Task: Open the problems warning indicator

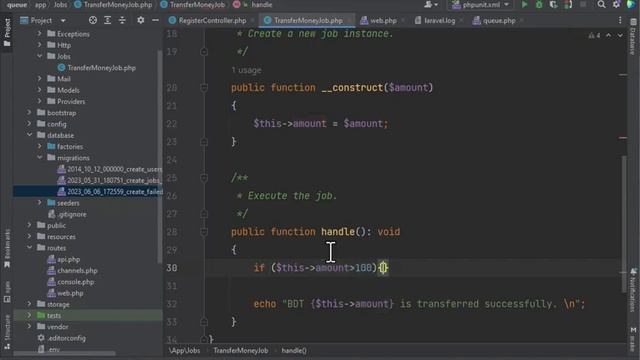Action: [x=594, y=36]
